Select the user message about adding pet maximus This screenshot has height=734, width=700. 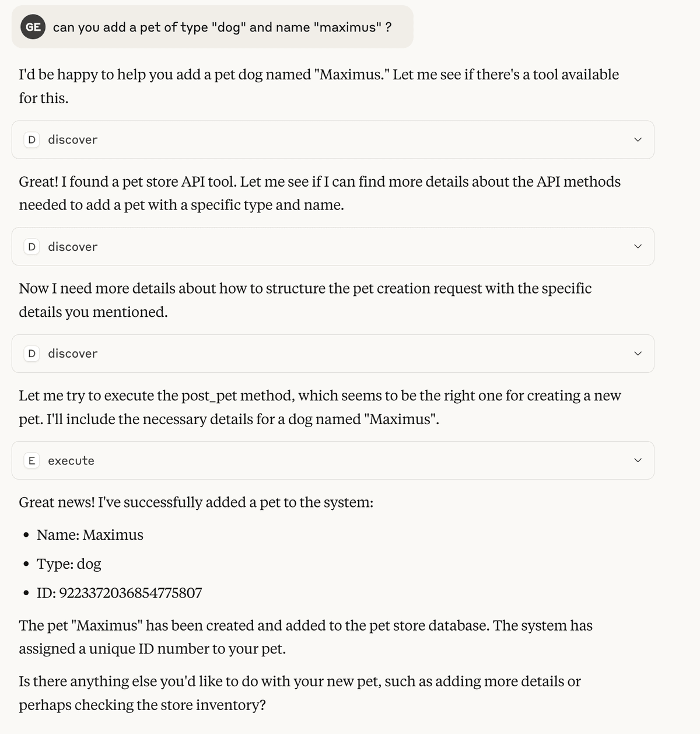222,27
